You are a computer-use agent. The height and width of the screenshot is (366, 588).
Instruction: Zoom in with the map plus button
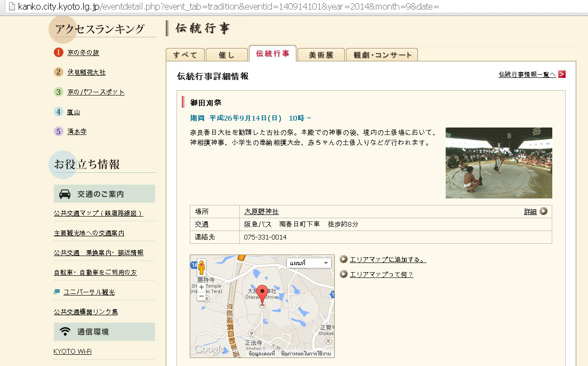point(202,287)
